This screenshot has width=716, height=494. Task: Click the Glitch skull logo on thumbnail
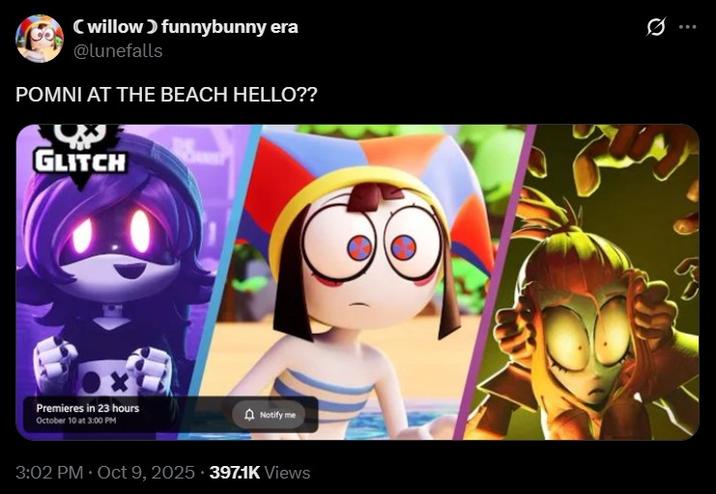point(80,136)
